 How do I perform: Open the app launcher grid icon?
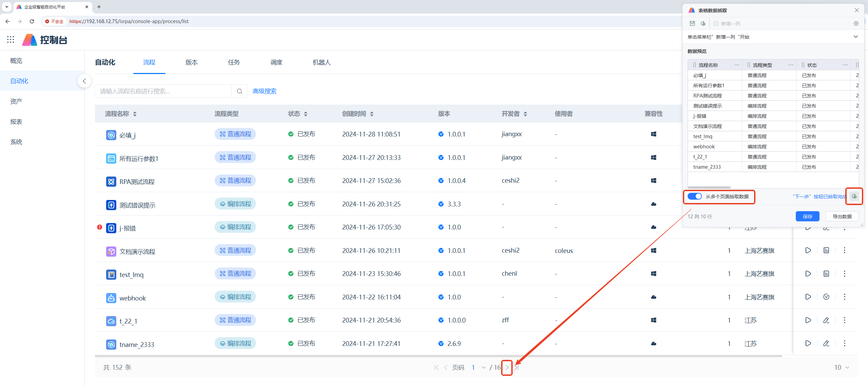pyautogui.click(x=11, y=40)
